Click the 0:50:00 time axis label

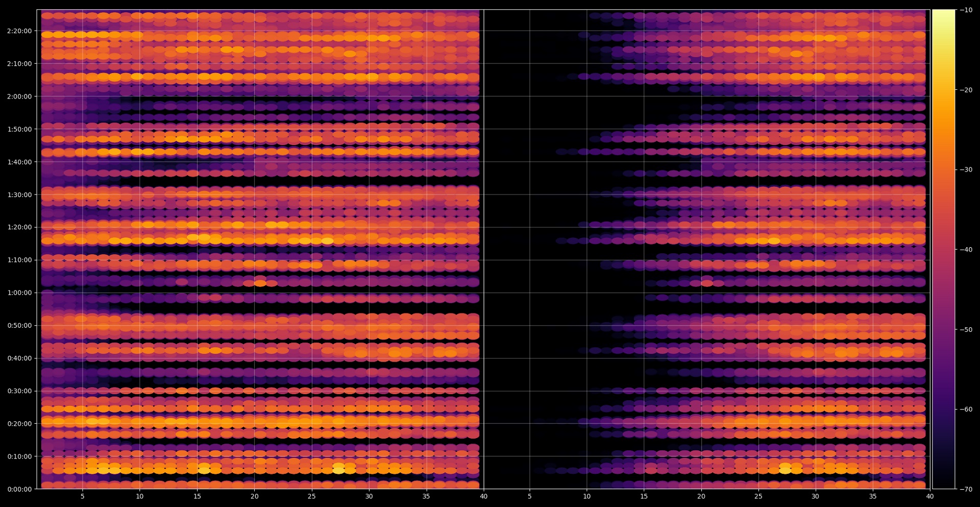click(x=19, y=325)
